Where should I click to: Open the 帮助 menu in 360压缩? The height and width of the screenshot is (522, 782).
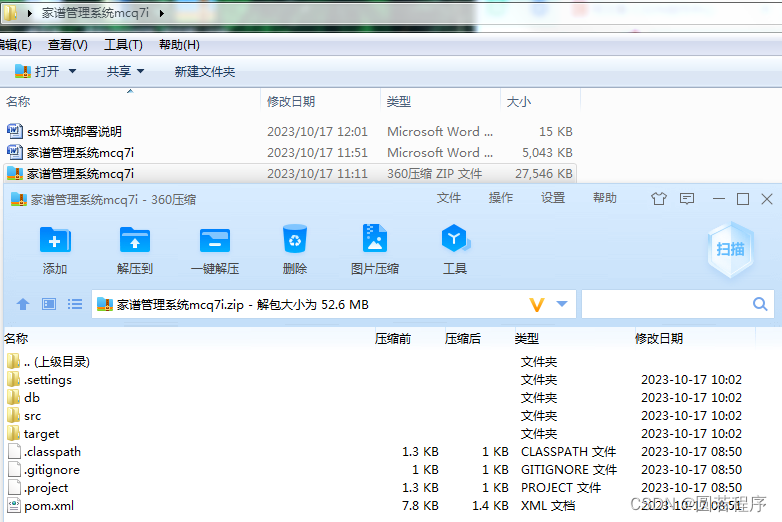pos(605,198)
